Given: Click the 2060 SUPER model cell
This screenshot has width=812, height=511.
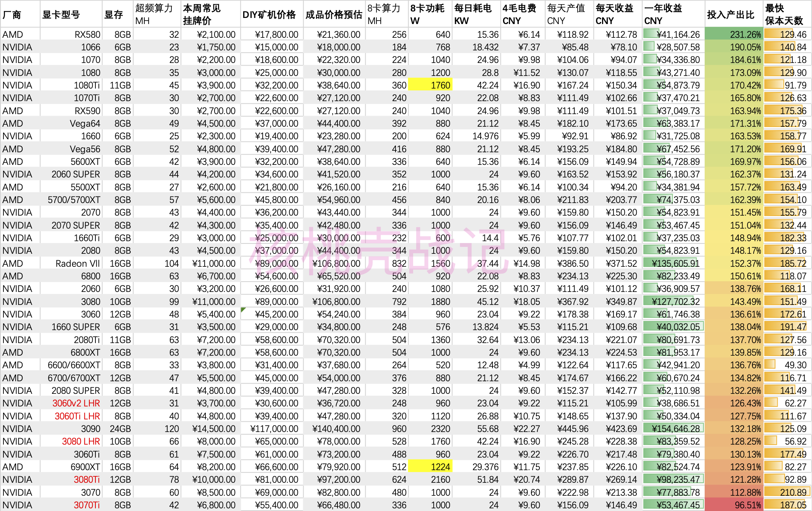Looking at the screenshot, I should coord(71,174).
